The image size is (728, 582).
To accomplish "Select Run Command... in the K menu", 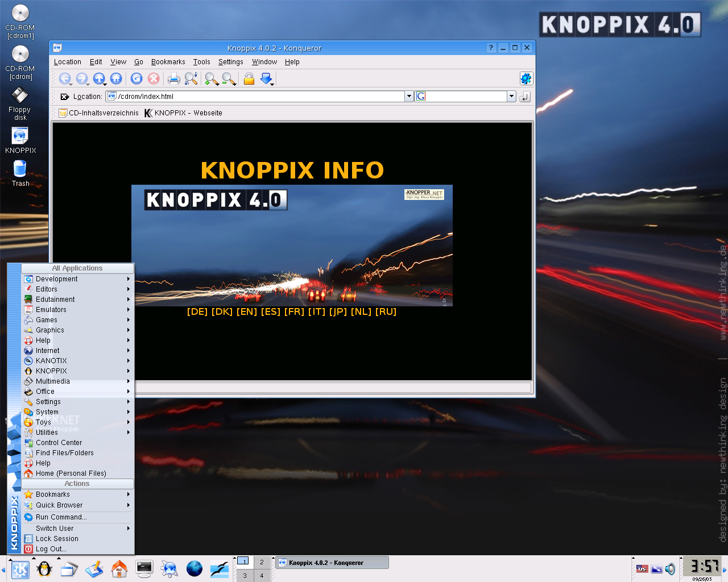I will pos(77,517).
